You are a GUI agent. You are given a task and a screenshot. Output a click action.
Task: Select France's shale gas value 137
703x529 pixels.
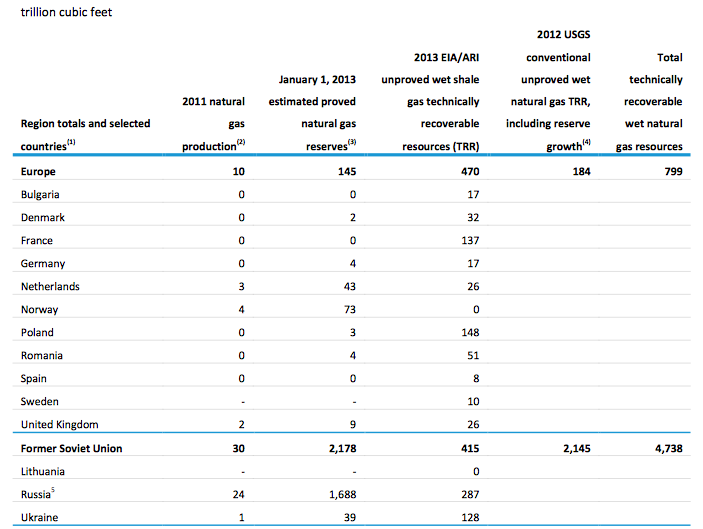click(x=470, y=241)
